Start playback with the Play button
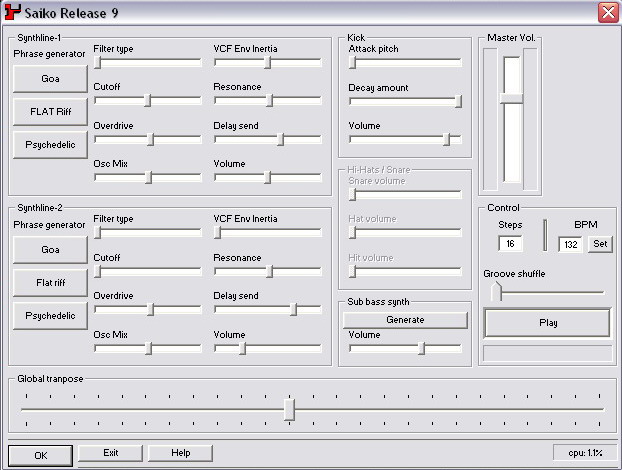The image size is (622, 470). (547, 322)
